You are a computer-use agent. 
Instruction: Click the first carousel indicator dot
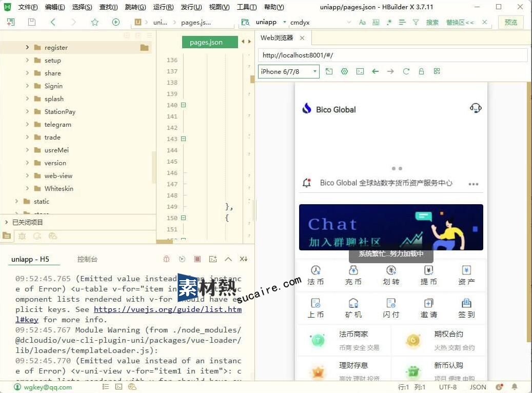tap(393, 169)
